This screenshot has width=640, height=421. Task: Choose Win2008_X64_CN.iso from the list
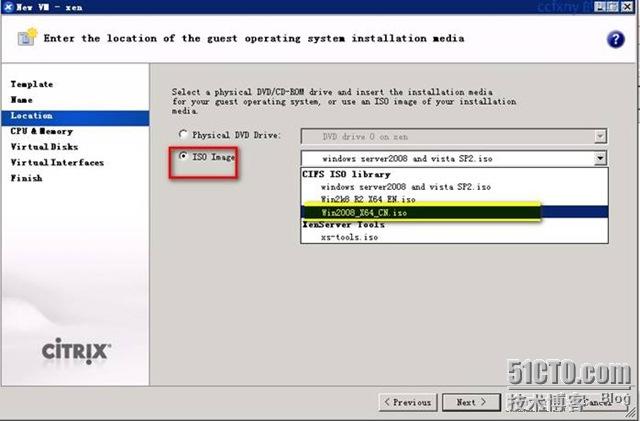coord(366,212)
